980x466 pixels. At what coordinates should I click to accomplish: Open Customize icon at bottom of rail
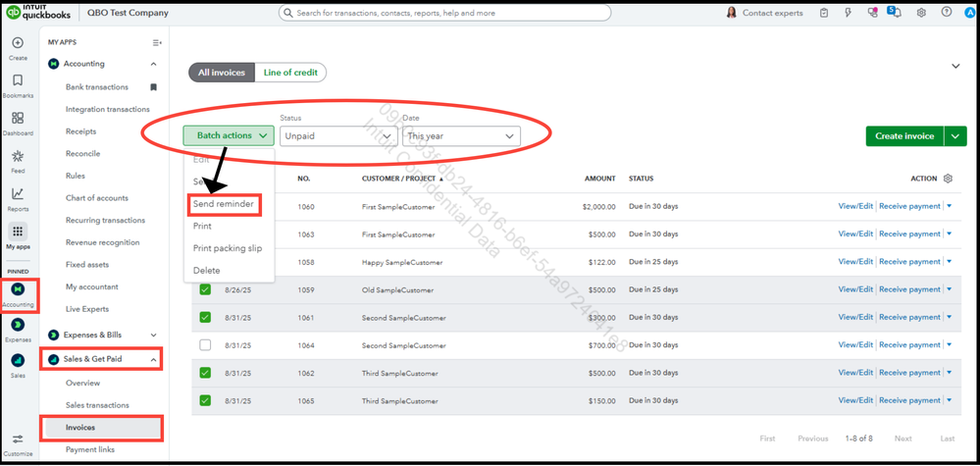[x=18, y=440]
